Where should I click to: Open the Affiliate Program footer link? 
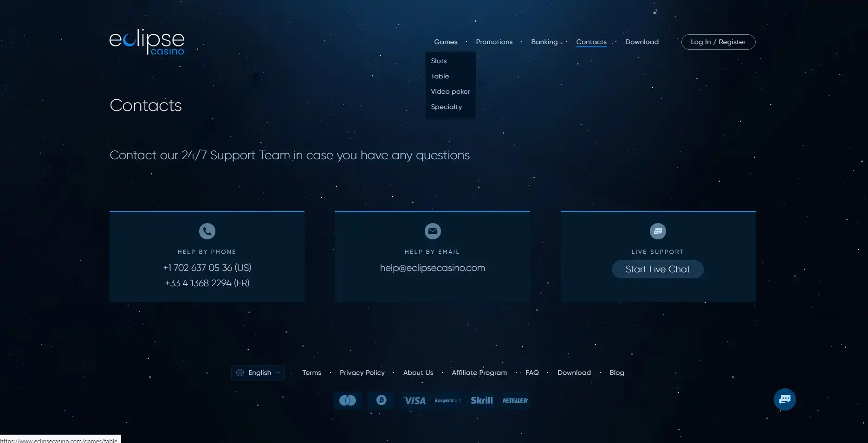pyautogui.click(x=479, y=372)
